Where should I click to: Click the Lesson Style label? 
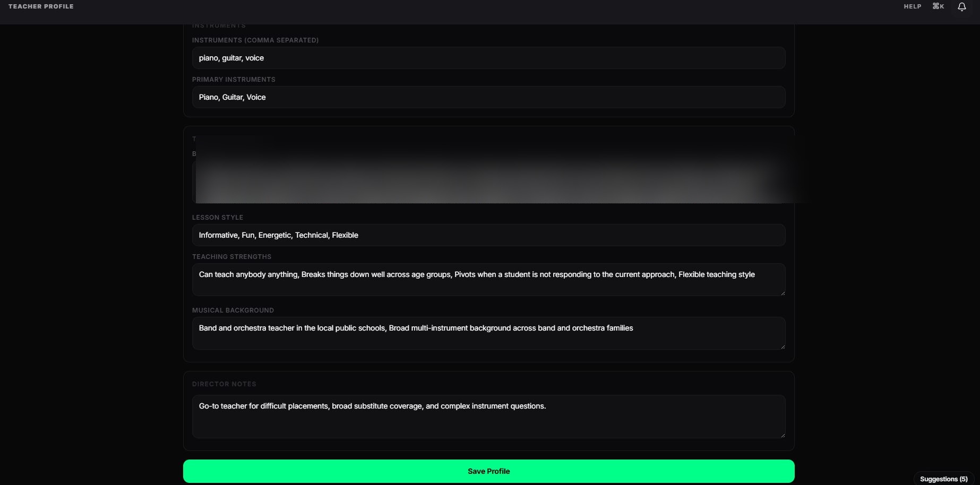coord(218,218)
